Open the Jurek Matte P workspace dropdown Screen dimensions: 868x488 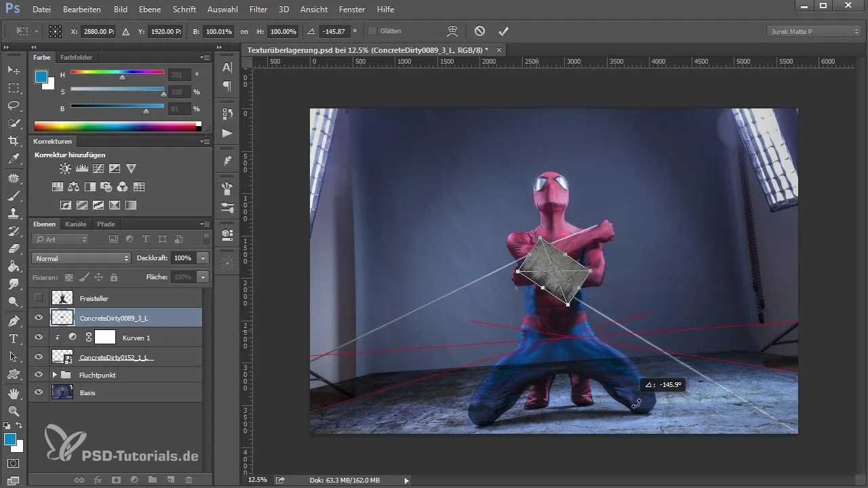tap(814, 31)
